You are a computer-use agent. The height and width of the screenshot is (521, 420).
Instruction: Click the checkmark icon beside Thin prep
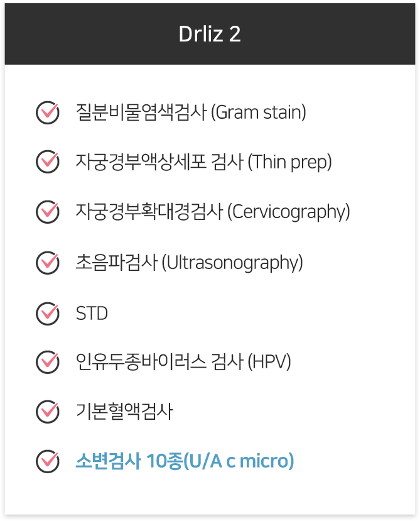click(x=48, y=162)
